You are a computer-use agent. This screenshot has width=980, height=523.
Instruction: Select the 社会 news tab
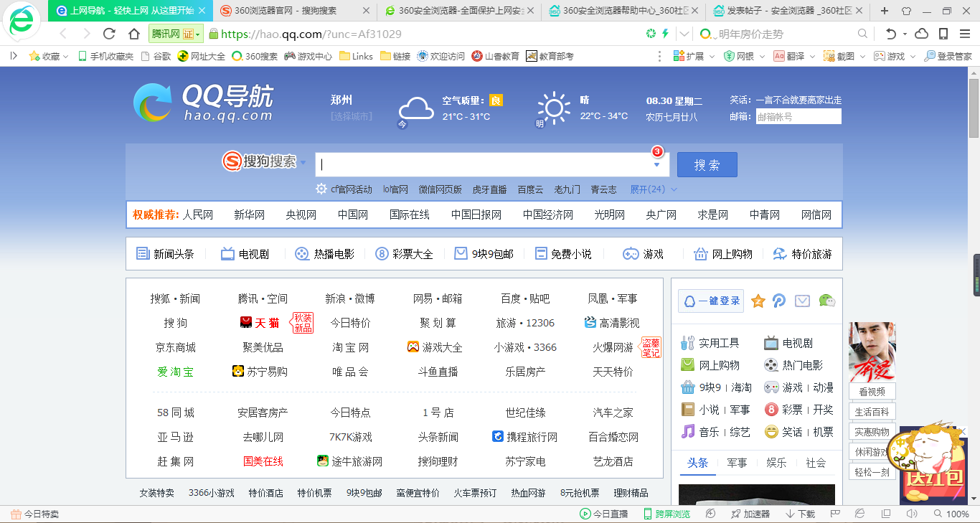pos(816,463)
